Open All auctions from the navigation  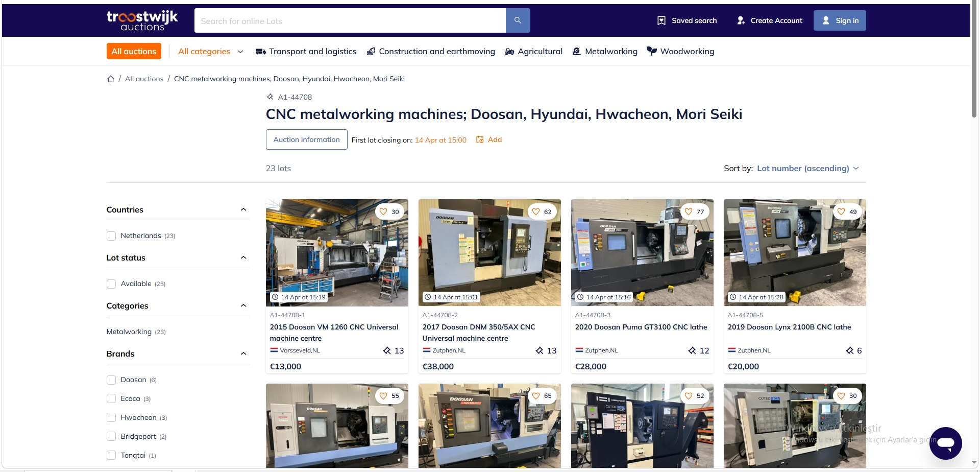point(134,51)
